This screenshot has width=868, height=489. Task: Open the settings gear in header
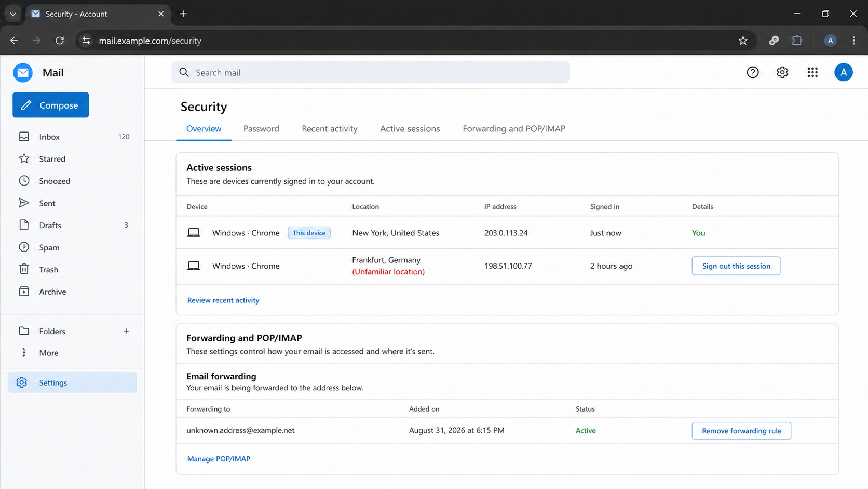click(x=782, y=72)
